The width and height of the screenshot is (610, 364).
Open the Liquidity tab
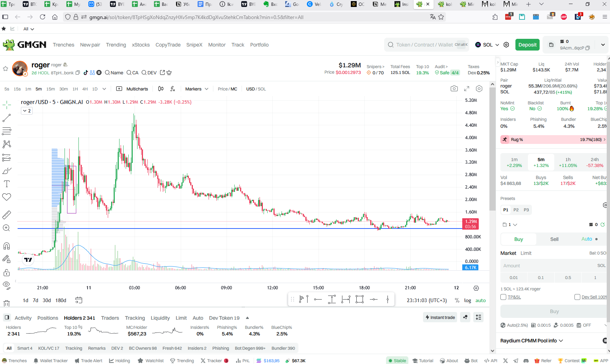click(x=160, y=318)
